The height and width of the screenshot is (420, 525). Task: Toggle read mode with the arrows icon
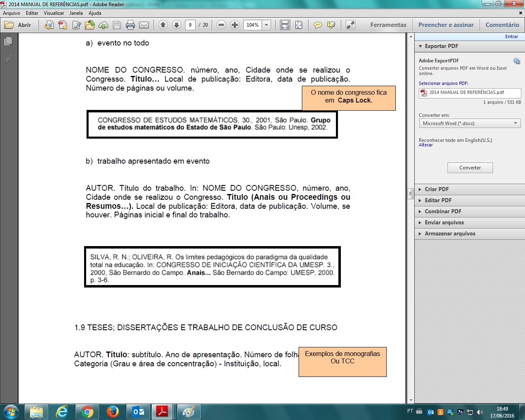tap(350, 25)
